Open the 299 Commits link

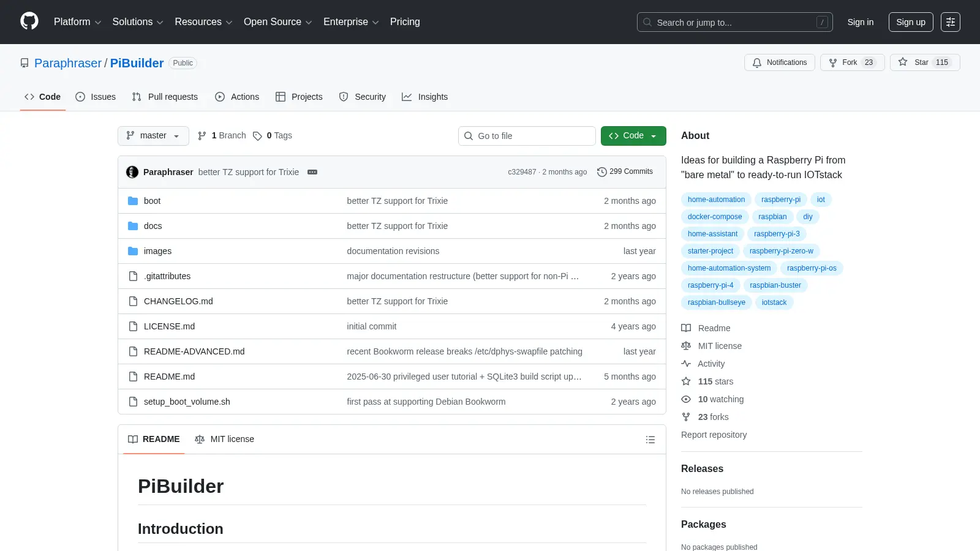coord(625,172)
